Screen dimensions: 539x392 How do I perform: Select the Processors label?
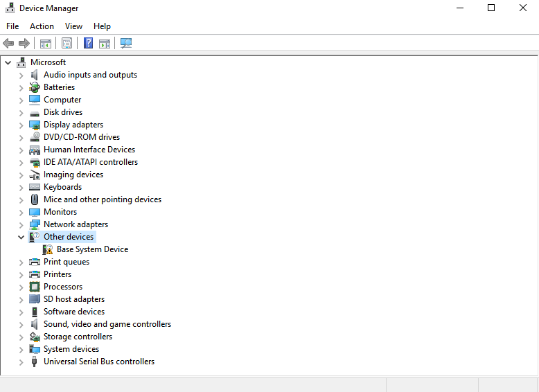pyautogui.click(x=63, y=287)
